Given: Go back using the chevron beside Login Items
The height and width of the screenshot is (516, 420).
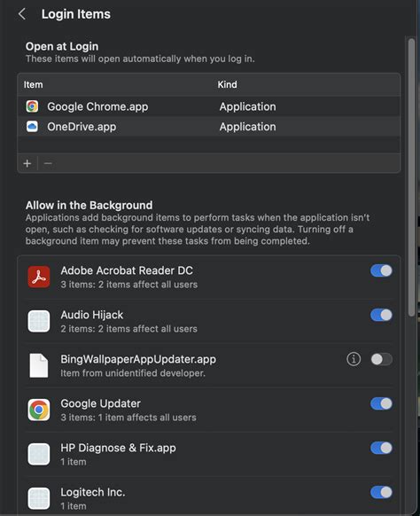Looking at the screenshot, I should tap(22, 14).
